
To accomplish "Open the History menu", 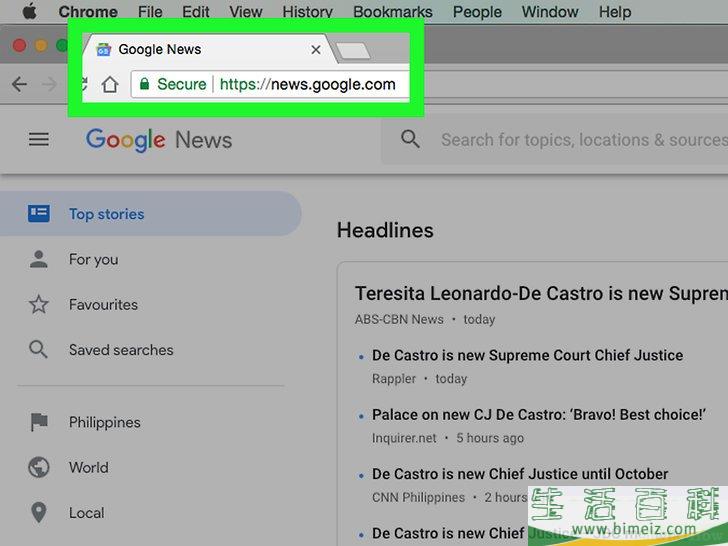I will [x=307, y=12].
